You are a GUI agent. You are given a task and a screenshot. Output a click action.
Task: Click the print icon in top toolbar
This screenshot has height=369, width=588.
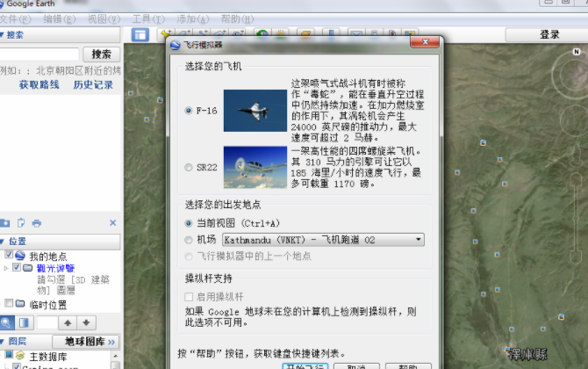tap(374, 33)
